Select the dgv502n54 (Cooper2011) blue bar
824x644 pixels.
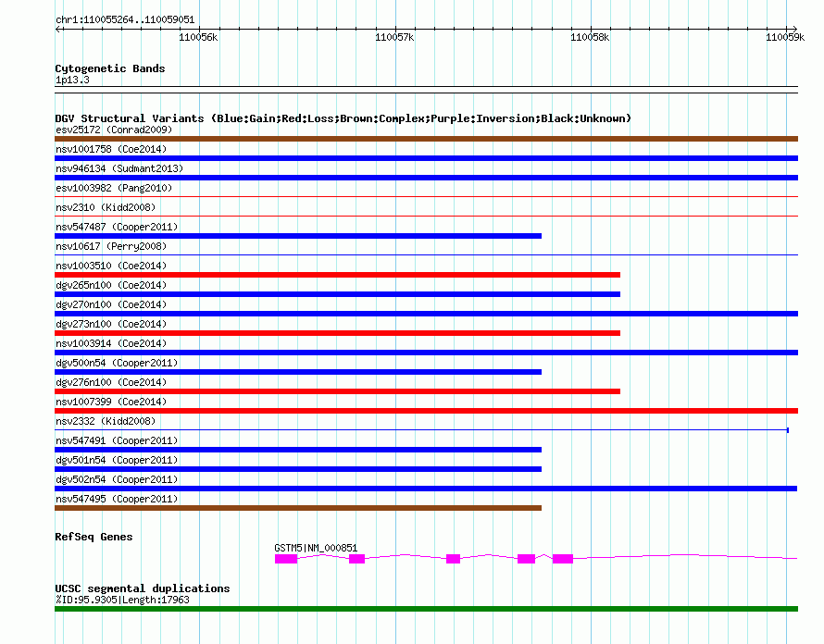(426, 489)
